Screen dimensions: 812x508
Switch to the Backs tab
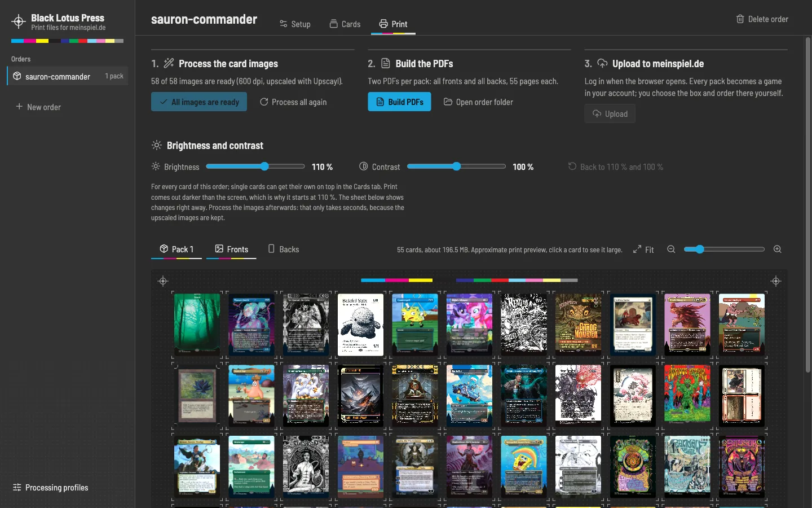[x=284, y=249]
